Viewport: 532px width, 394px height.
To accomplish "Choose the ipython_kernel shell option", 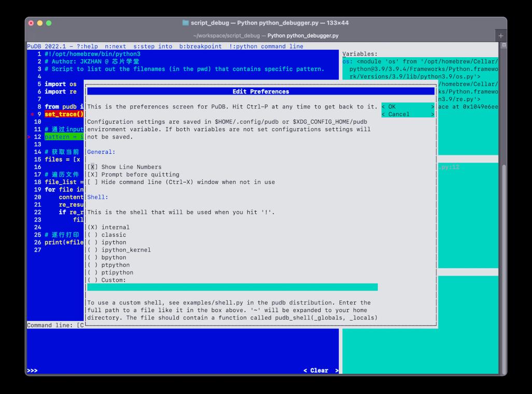I will click(92, 250).
